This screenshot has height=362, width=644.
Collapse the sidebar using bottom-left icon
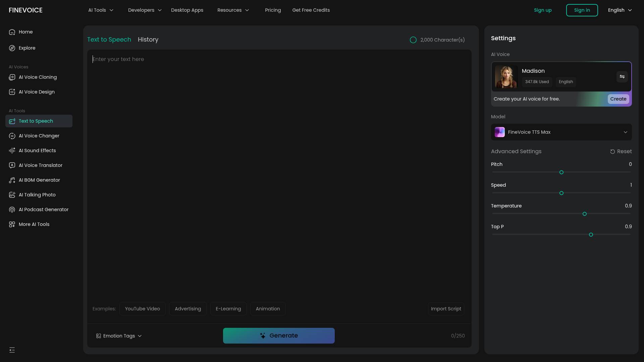tap(12, 350)
